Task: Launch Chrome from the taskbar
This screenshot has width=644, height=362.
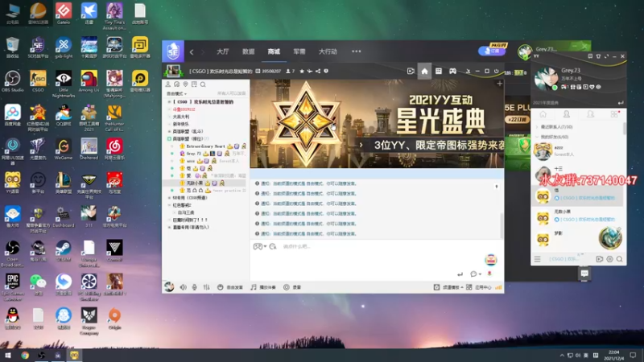Action: pos(25,356)
